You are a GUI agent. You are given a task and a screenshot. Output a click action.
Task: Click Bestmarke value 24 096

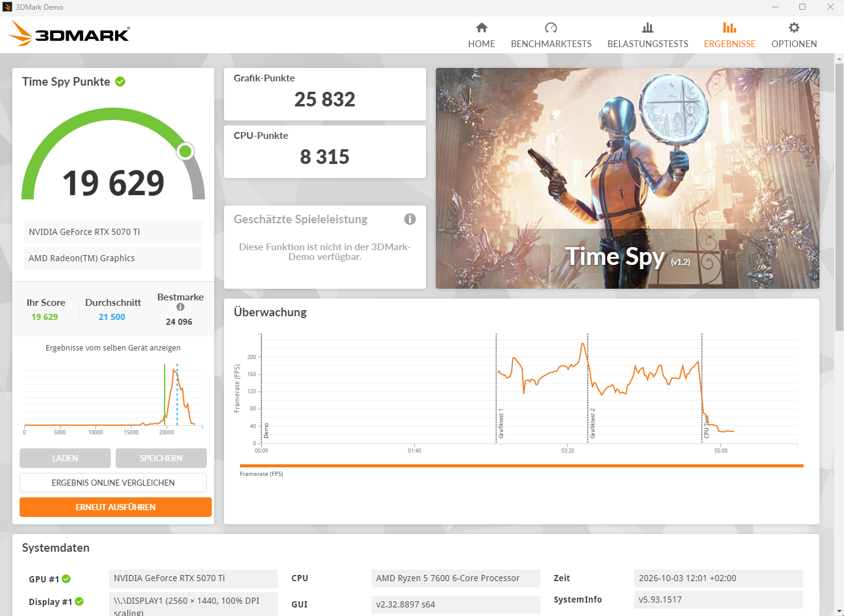point(179,322)
